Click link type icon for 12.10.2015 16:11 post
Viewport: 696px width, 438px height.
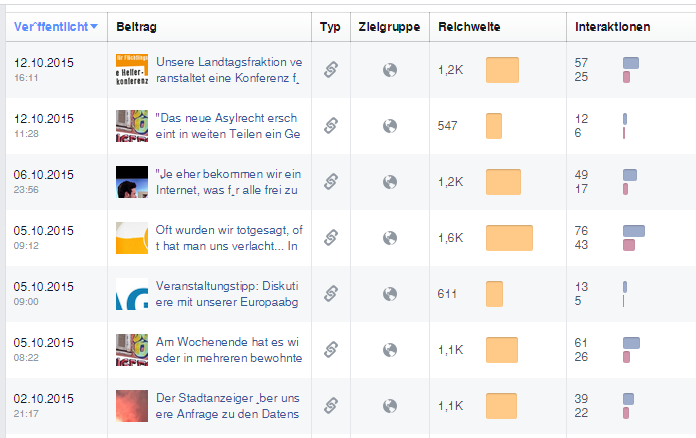[x=331, y=70]
